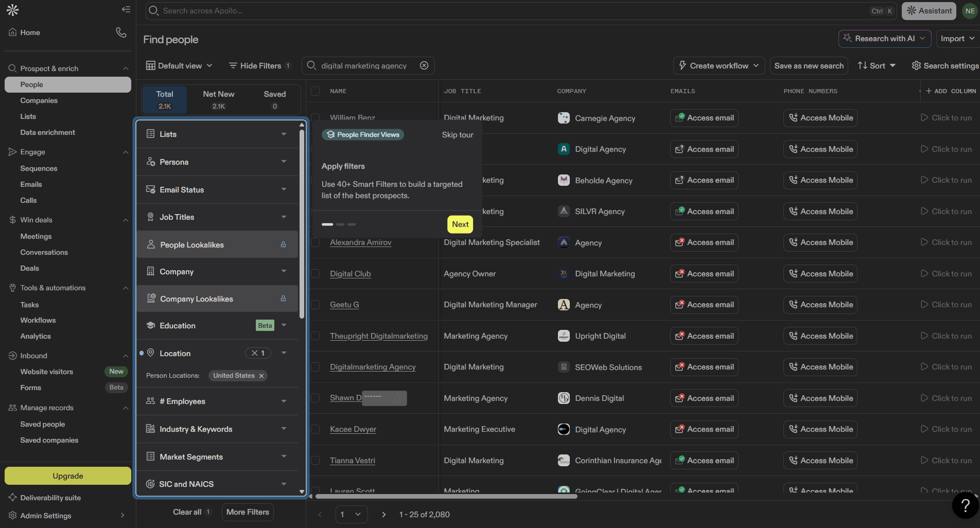Switch to the Saved tab
The image size is (980, 528).
coord(274,100)
